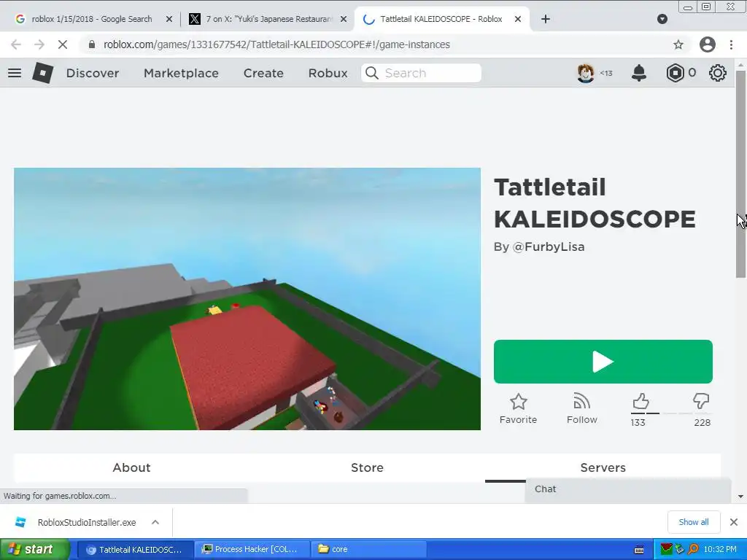This screenshot has height=560, width=747.
Task: Open the tab search dropdown arrow
Action: click(x=662, y=19)
